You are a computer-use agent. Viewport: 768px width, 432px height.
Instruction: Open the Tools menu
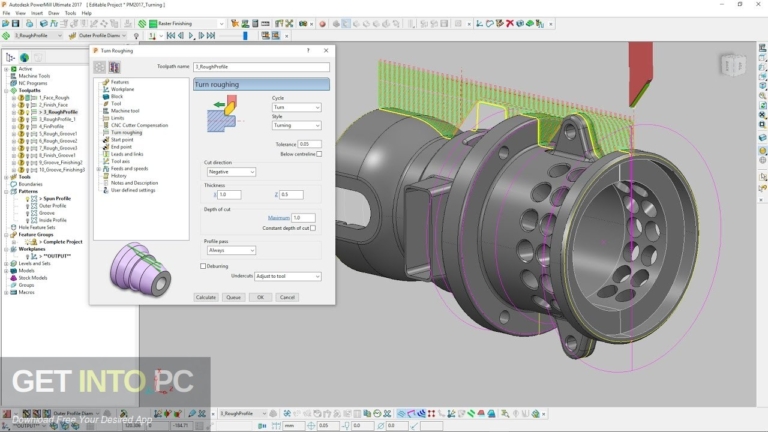click(71, 13)
